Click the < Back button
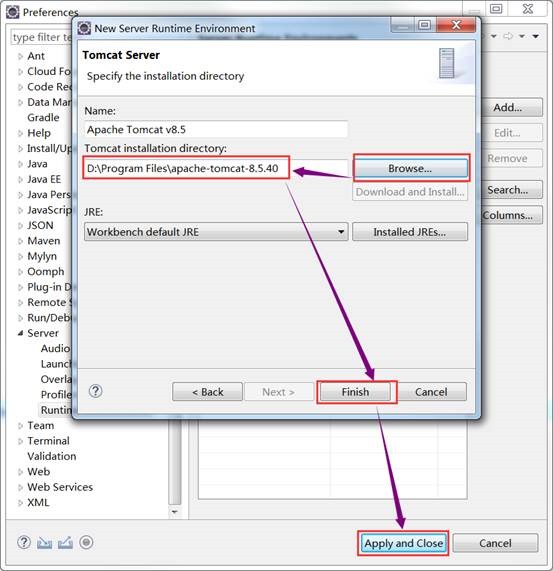Screen dimensions: 553x571 pos(208,392)
